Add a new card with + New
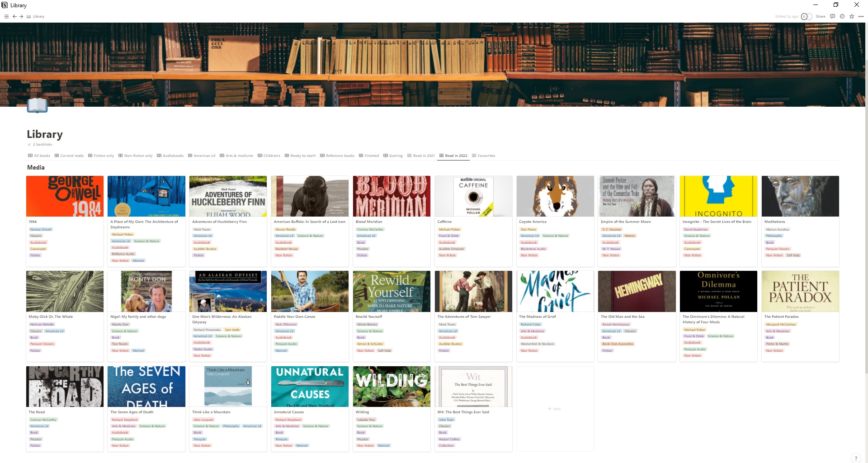The image size is (868, 463). [x=554, y=409]
